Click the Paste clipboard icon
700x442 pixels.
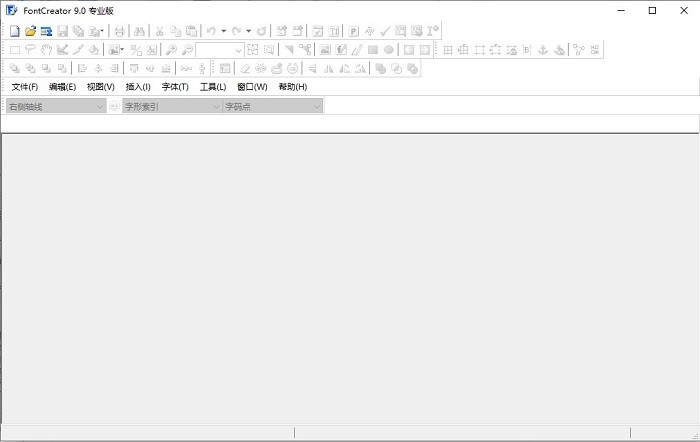point(192,31)
